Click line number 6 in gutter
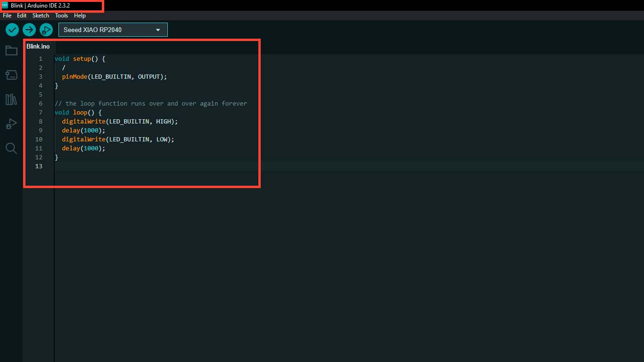The width and height of the screenshot is (644, 362). [x=41, y=104]
